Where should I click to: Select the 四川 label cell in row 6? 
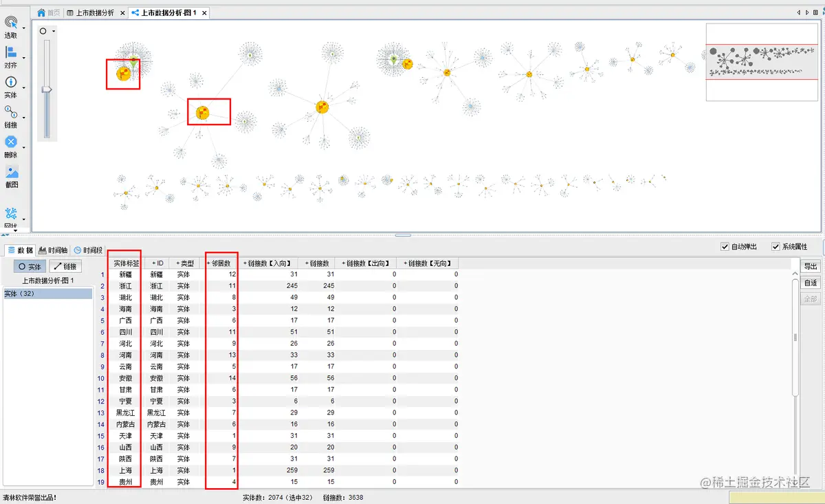[x=126, y=332]
